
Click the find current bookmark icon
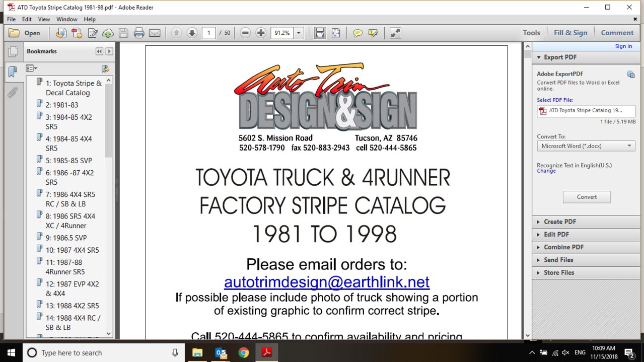pos(105,68)
